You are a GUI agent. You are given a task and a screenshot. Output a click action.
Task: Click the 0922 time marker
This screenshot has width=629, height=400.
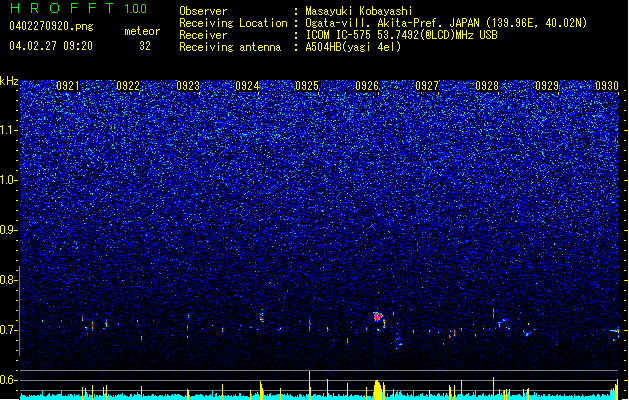(x=128, y=86)
